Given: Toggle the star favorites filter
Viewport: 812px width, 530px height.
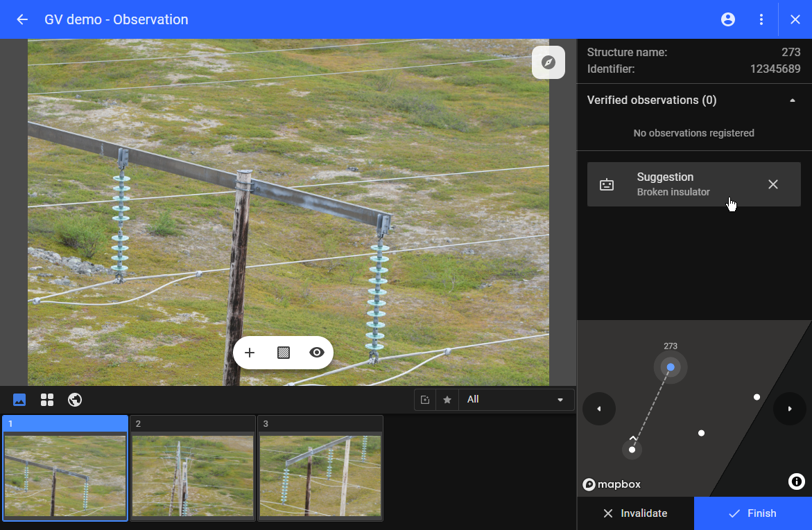Looking at the screenshot, I should tap(447, 400).
